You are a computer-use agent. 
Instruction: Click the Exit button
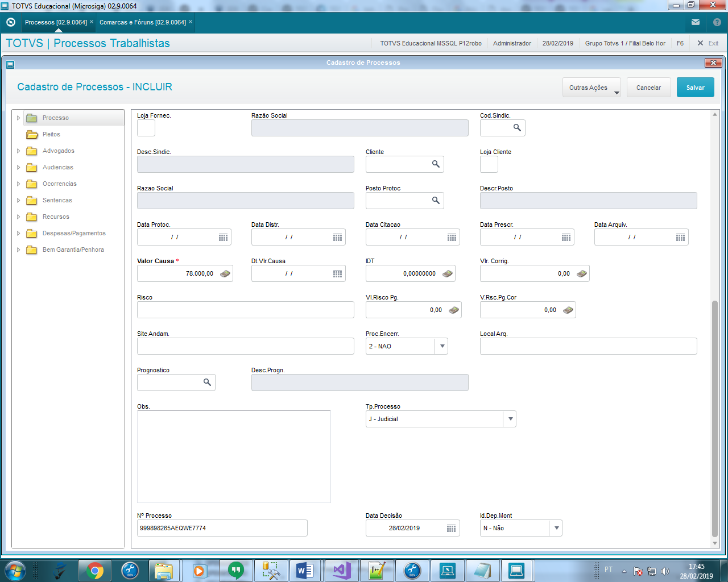click(x=708, y=43)
